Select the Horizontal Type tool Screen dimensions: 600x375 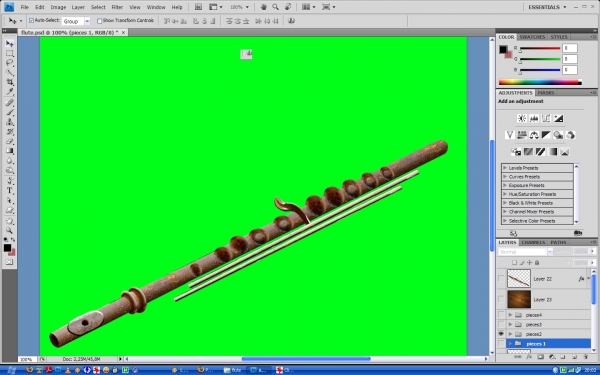click(9, 191)
